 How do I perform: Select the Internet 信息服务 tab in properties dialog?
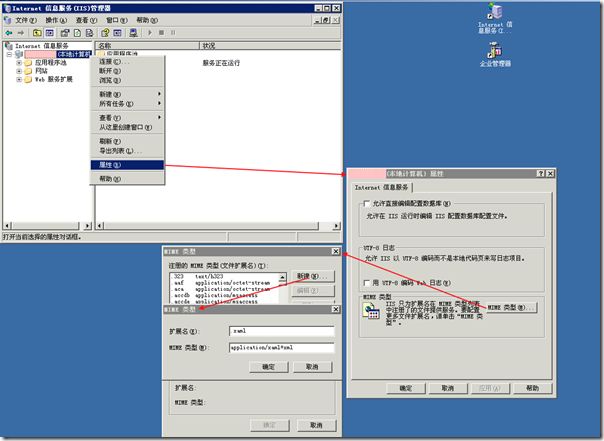[382, 188]
